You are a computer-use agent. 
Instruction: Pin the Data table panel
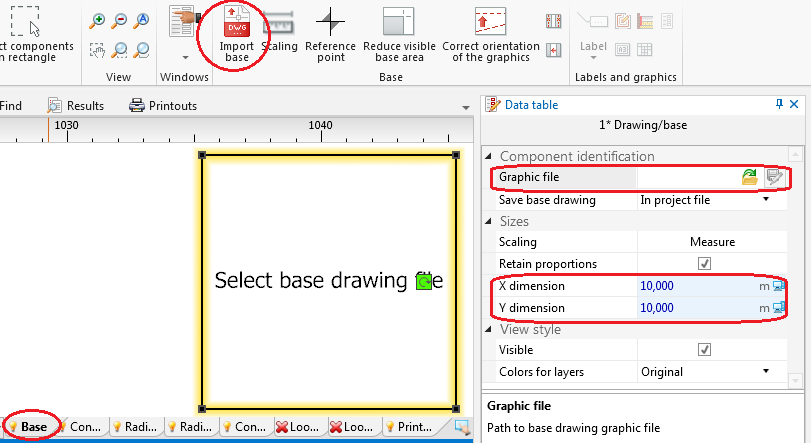tap(779, 104)
